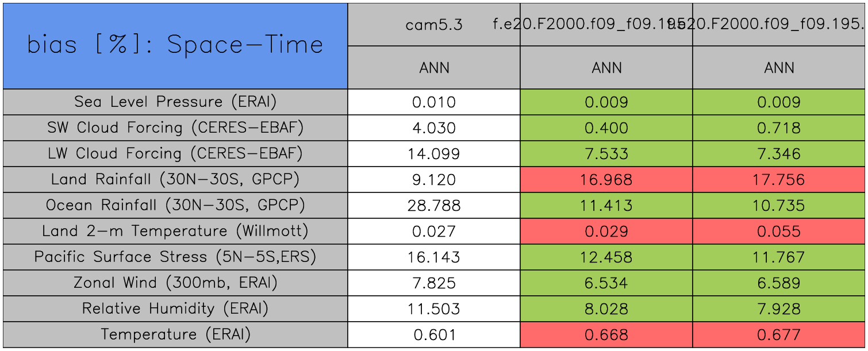Image resolution: width=868 pixels, height=351 pixels.
Task: Select the SW Cloud Forcing (CERES-EBAF) label
Action: click(175, 128)
